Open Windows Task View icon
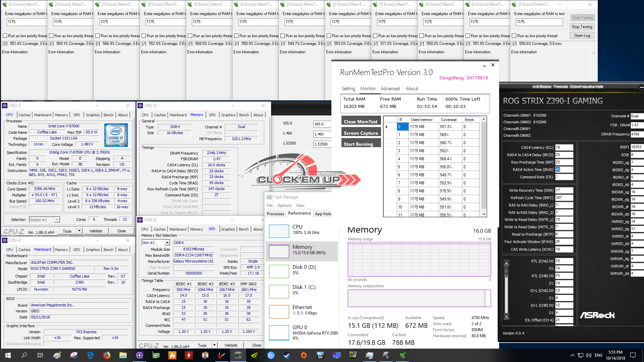 pos(40,355)
